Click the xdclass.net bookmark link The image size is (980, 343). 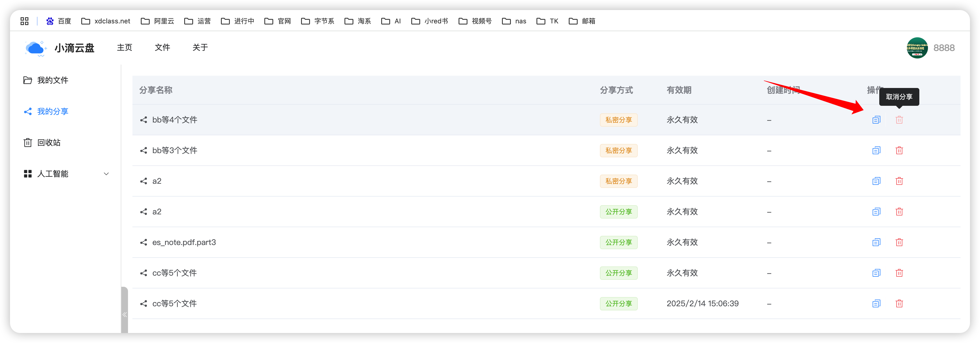pos(106,21)
